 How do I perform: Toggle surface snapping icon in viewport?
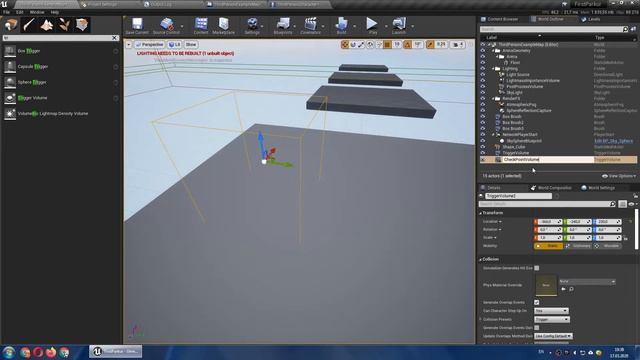tap(379, 44)
